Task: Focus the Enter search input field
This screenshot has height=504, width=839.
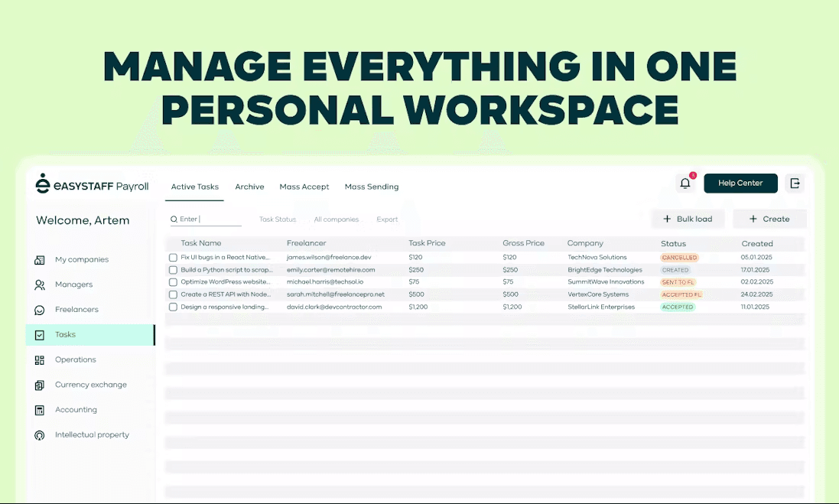Action: pyautogui.click(x=209, y=219)
